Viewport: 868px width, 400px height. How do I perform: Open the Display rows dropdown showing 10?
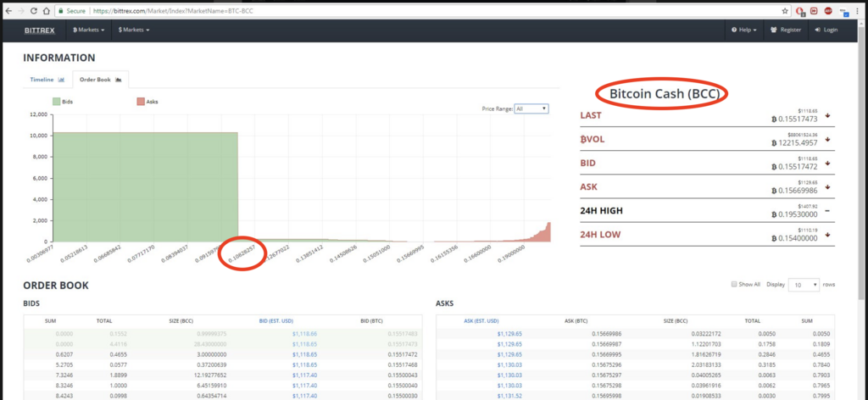[804, 285]
